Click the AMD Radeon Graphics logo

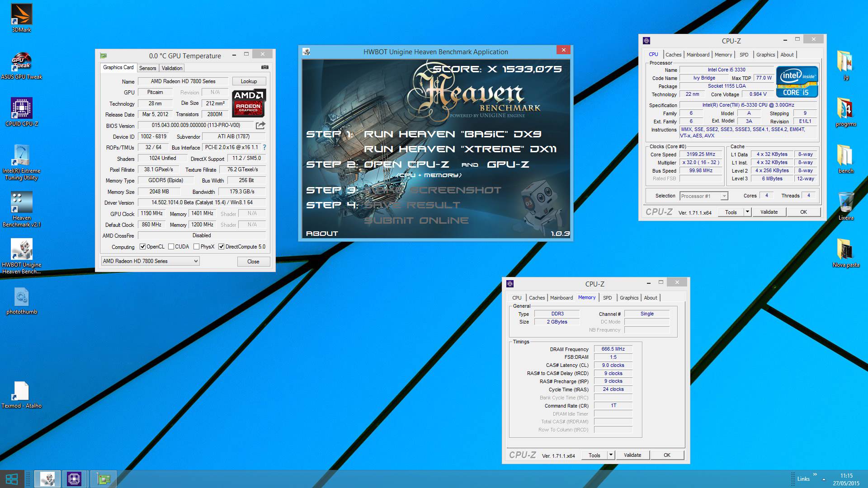click(249, 103)
